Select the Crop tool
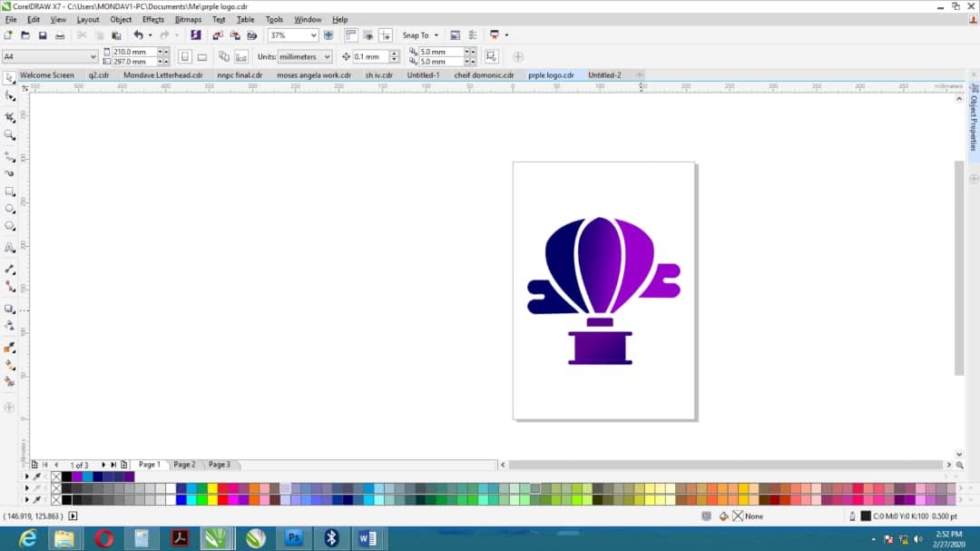 coord(9,117)
